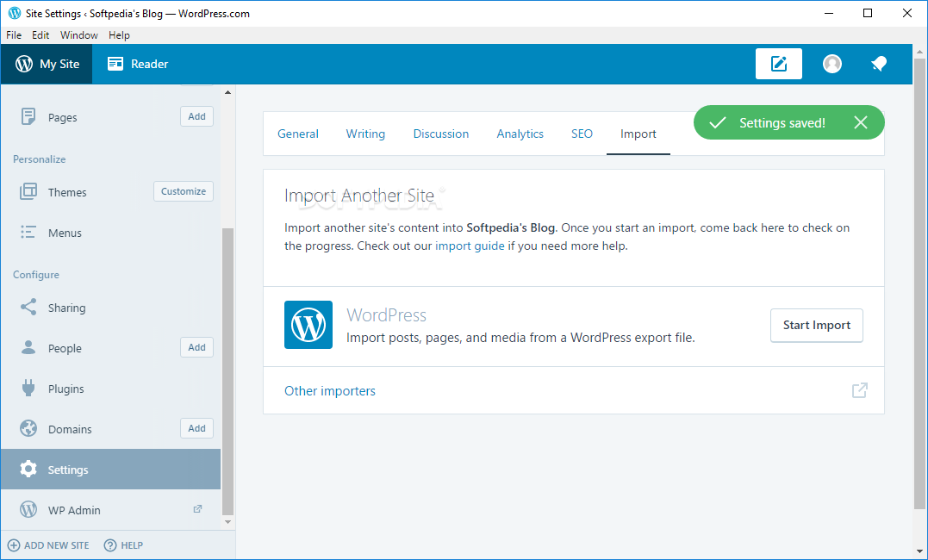Click the Domains globe icon
The image size is (928, 560).
(x=28, y=428)
